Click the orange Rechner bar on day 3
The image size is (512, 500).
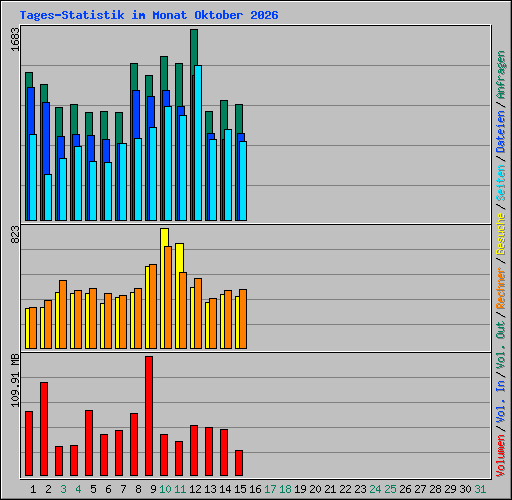click(63, 315)
